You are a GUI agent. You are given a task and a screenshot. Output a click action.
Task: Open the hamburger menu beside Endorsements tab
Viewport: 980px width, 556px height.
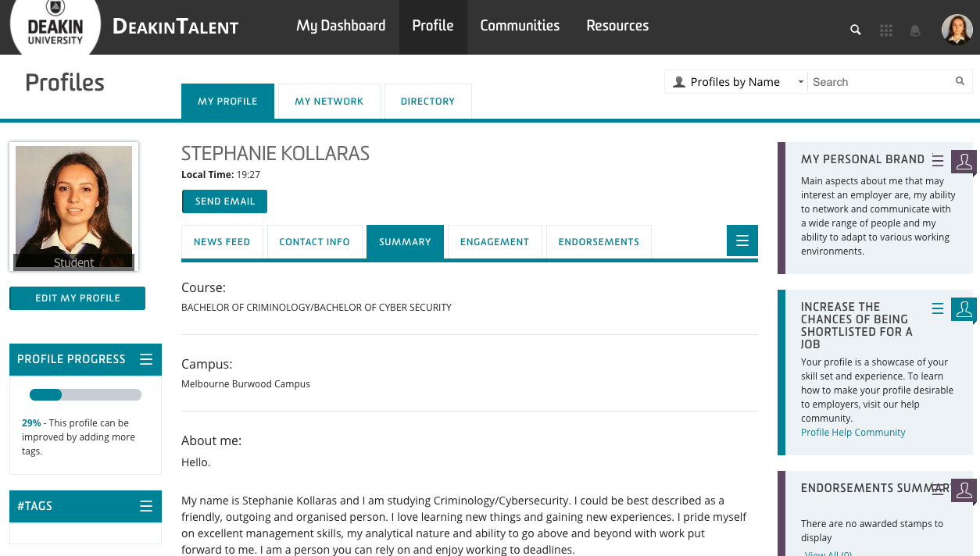tap(742, 241)
